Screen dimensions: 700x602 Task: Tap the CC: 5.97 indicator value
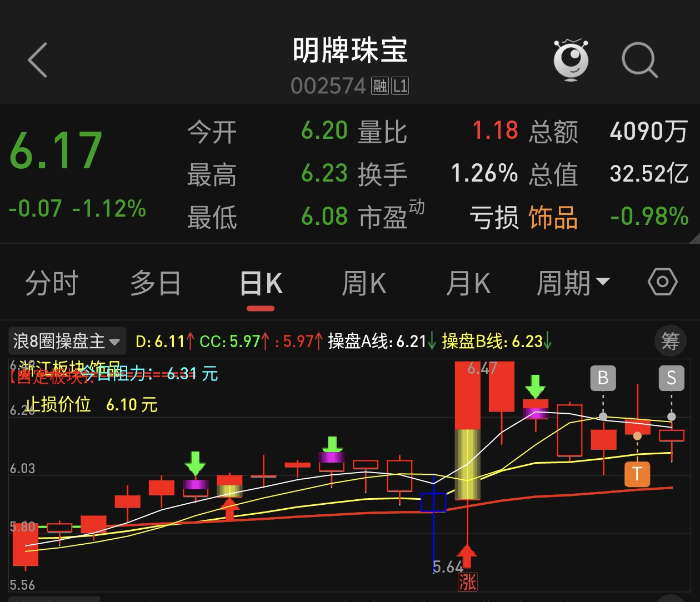point(234,341)
